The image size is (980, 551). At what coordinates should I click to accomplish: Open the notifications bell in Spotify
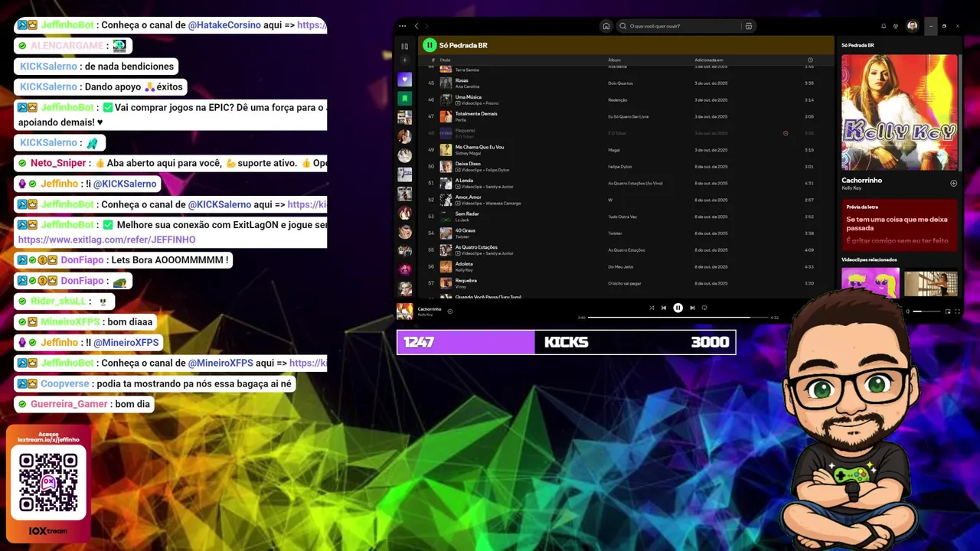click(x=884, y=26)
